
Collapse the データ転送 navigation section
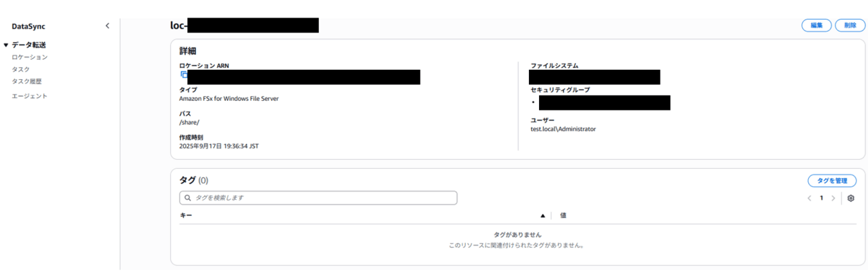click(x=6, y=45)
